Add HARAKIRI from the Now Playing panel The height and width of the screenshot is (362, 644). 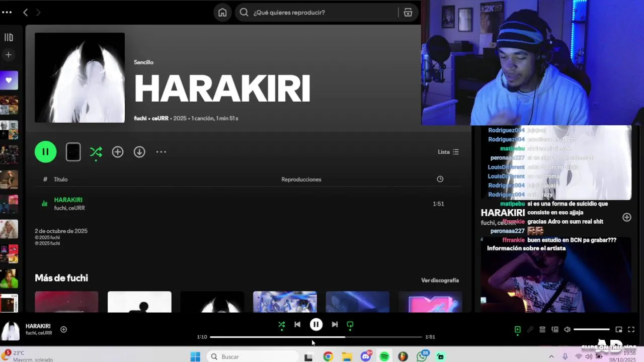coord(627,217)
